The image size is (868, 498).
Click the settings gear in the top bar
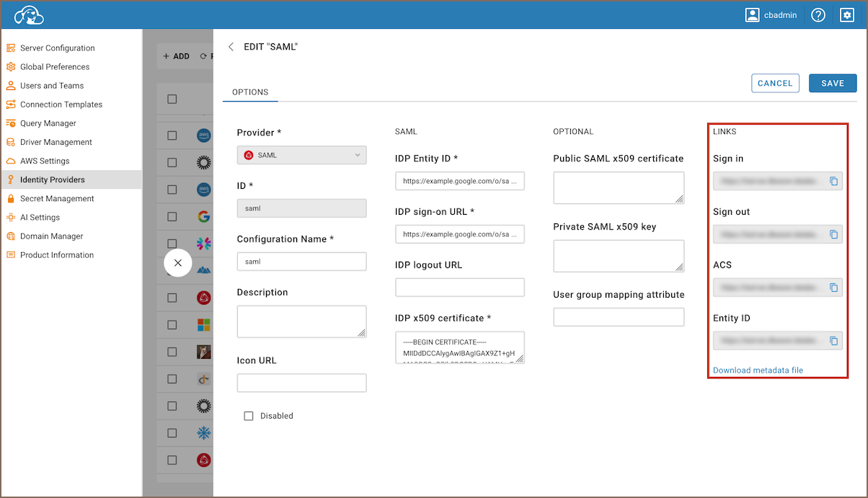click(x=847, y=14)
